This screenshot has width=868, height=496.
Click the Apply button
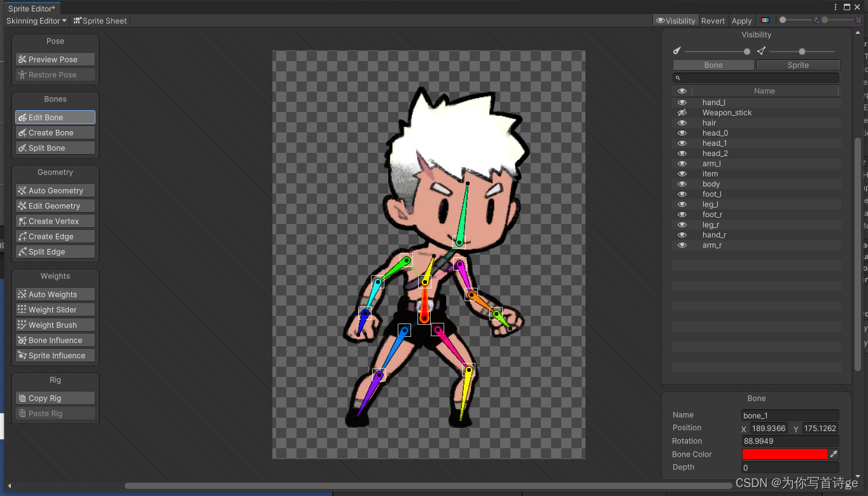coord(741,20)
